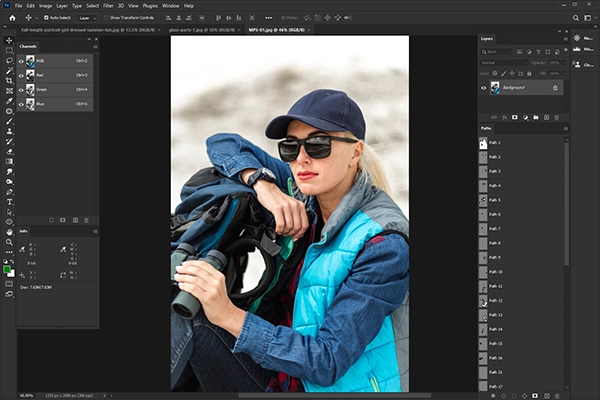This screenshot has width=600, height=400.
Task: Open the fx layer style menu
Action: click(504, 118)
